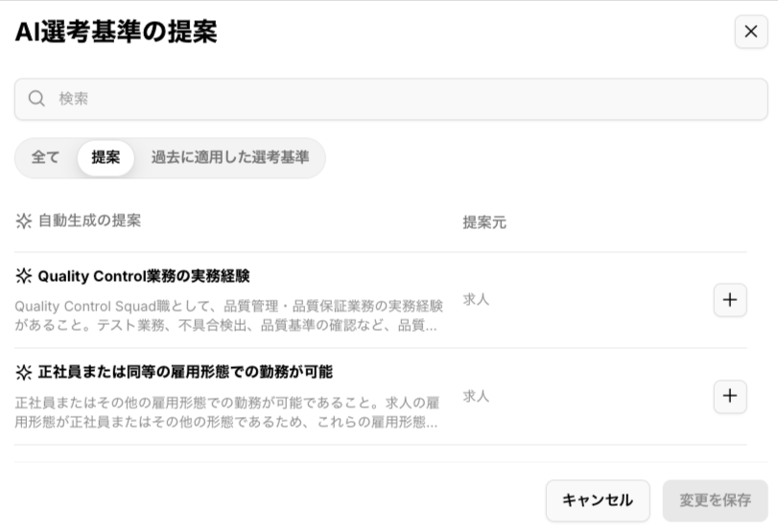This screenshot has height=532, width=778.
Task: Expand the Quality Control Squad description text
Action: pos(228,315)
